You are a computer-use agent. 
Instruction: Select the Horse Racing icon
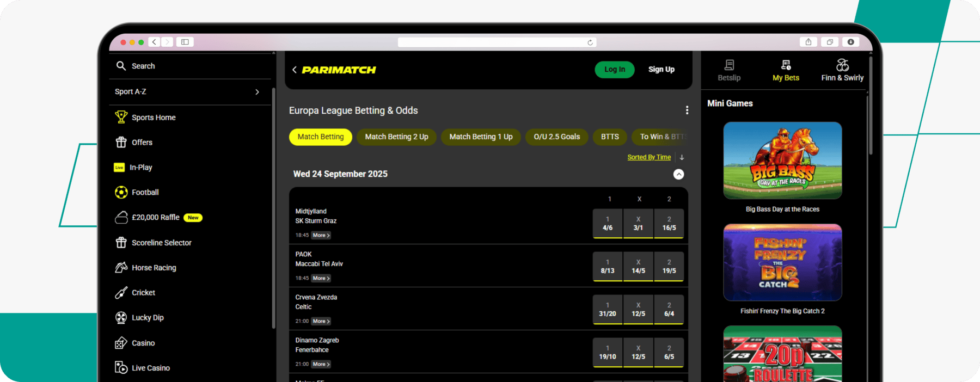click(x=121, y=267)
